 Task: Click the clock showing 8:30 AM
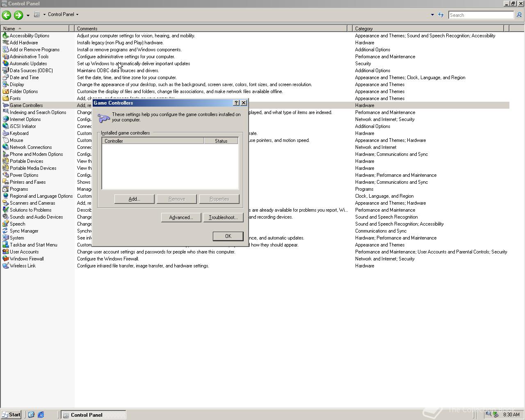pos(511,415)
